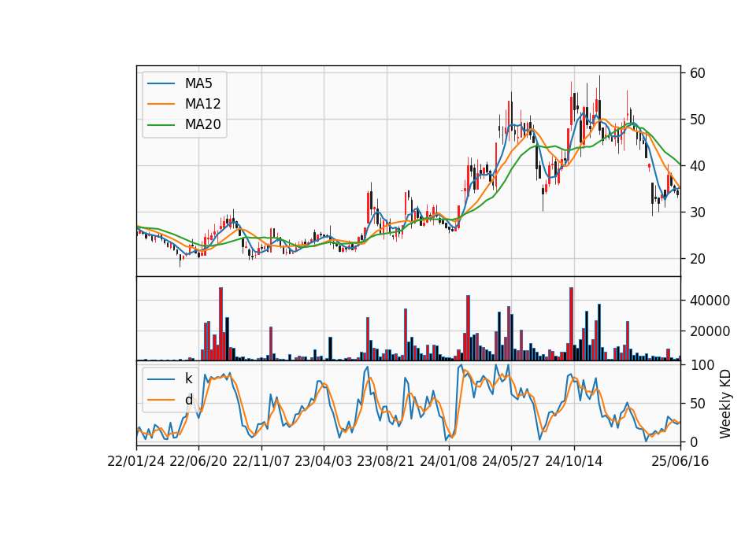Click the 24/10/14 date tick label
Viewport: 756px width, 543px height.
point(574,461)
